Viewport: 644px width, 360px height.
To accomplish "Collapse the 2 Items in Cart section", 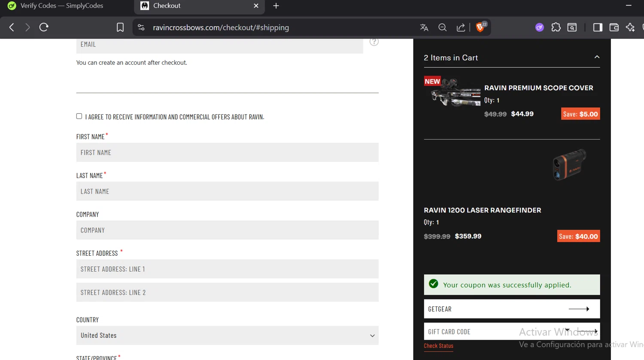I will pos(597,57).
